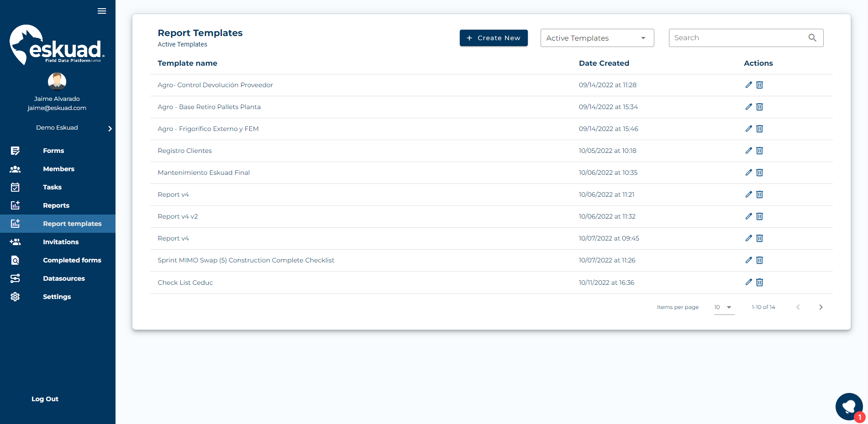The width and height of the screenshot is (868, 424).
Task: Click trash icon for Report v4 v2
Action: pos(759,216)
